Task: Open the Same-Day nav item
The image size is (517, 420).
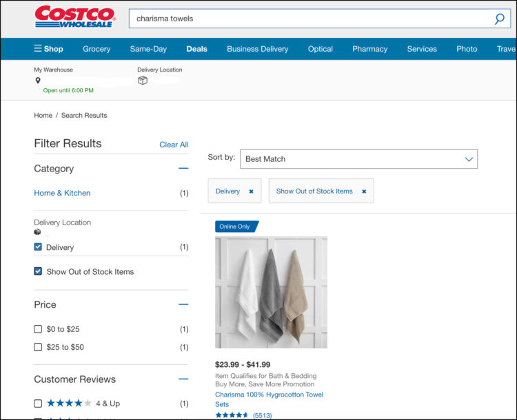Action: (148, 49)
